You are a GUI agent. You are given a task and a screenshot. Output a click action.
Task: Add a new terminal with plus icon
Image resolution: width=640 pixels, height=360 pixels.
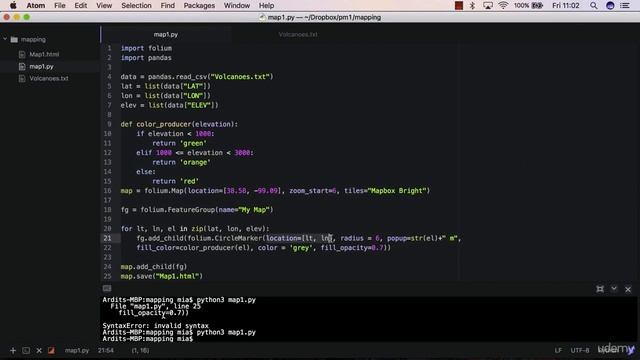13,351
